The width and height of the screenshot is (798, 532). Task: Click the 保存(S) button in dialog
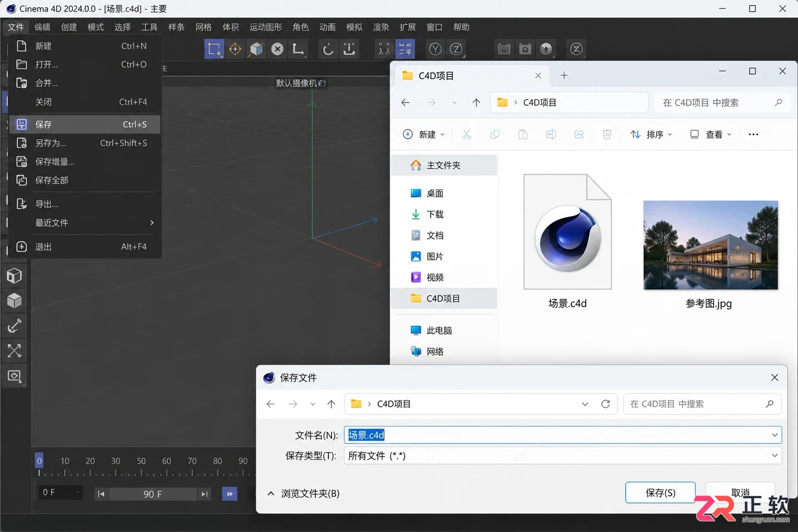point(661,493)
